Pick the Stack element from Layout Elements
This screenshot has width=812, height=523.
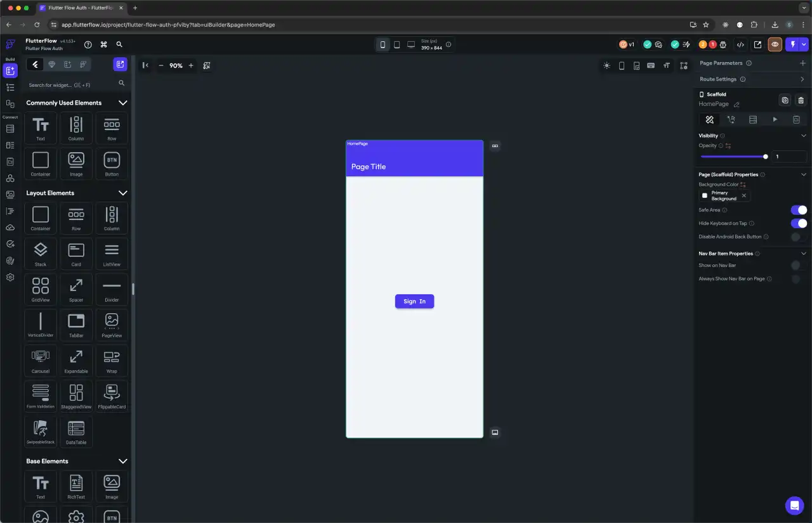40,254
